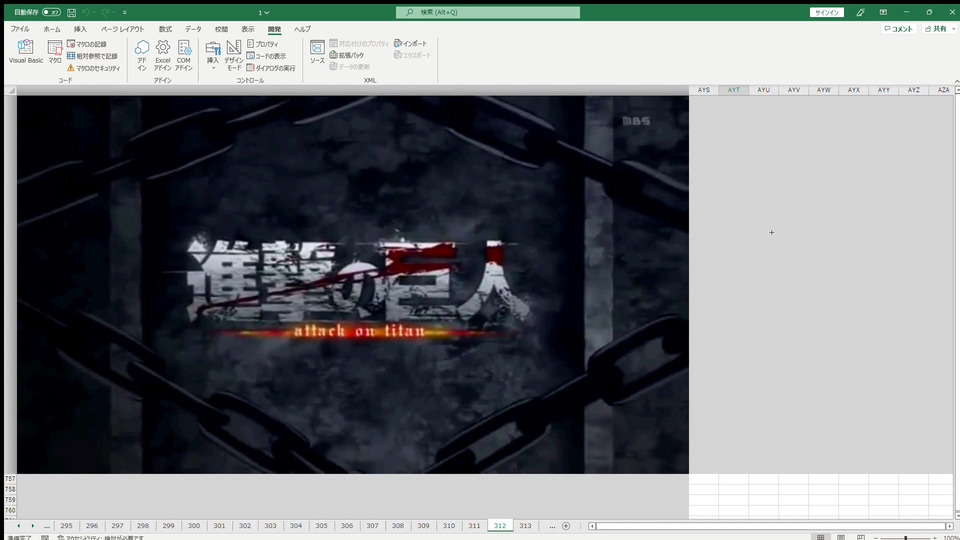Open the Excel Add-ins dialog
This screenshot has height=540, width=960.
point(162,56)
